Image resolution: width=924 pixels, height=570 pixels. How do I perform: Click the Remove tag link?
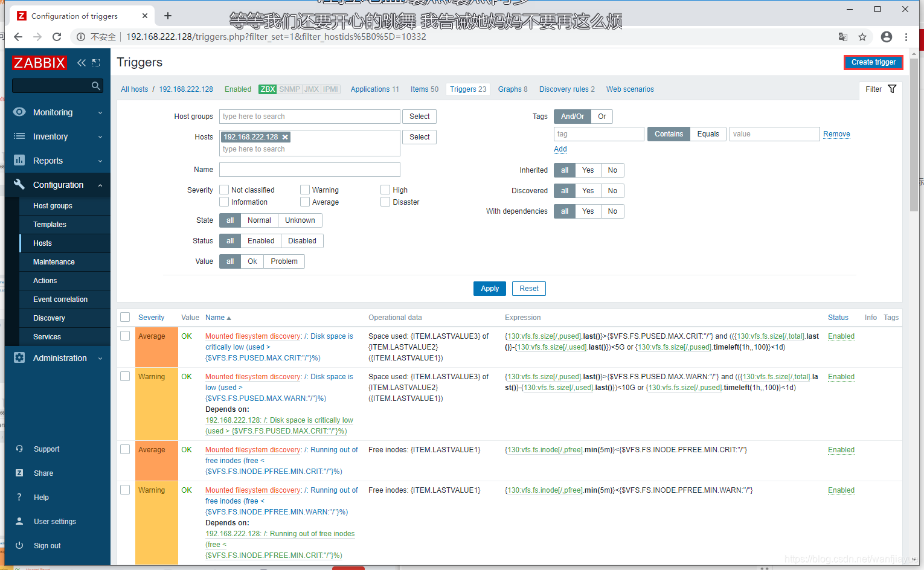[x=836, y=134]
